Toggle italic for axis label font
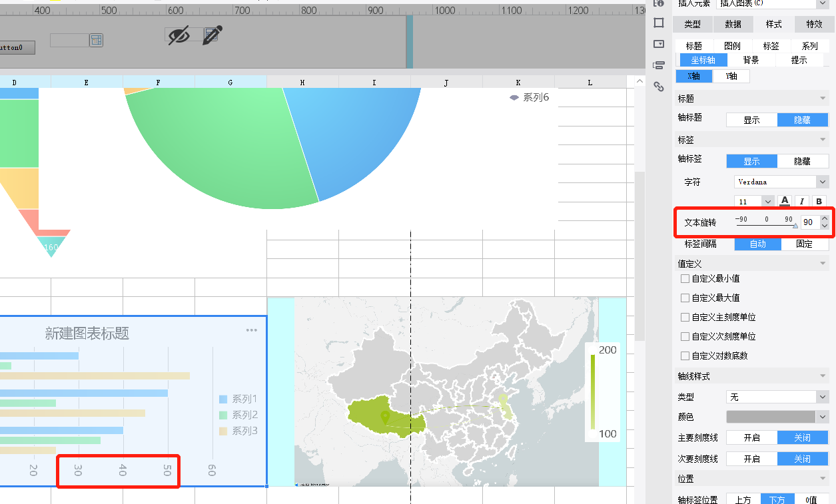The image size is (836, 504). coord(802,201)
